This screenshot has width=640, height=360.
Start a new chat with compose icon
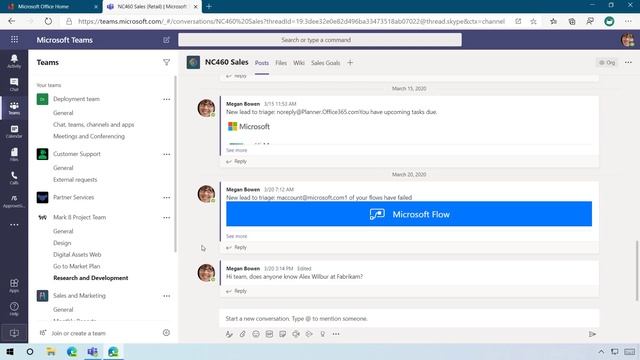[166, 40]
